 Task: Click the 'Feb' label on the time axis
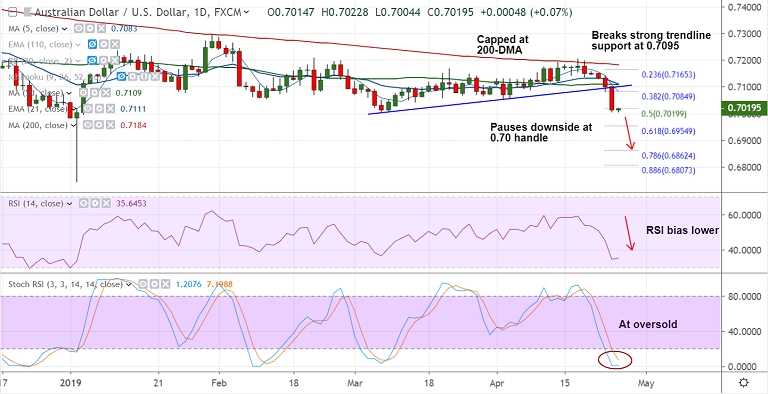click(x=219, y=382)
